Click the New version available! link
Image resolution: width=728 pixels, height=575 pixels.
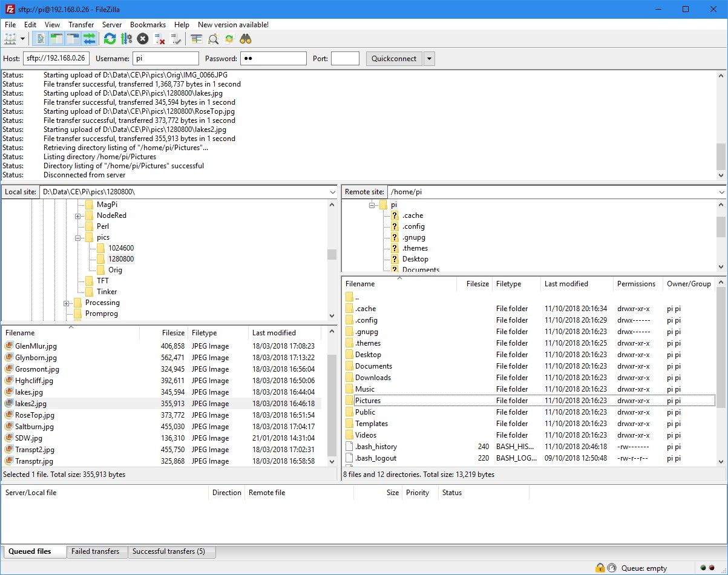[x=233, y=25]
